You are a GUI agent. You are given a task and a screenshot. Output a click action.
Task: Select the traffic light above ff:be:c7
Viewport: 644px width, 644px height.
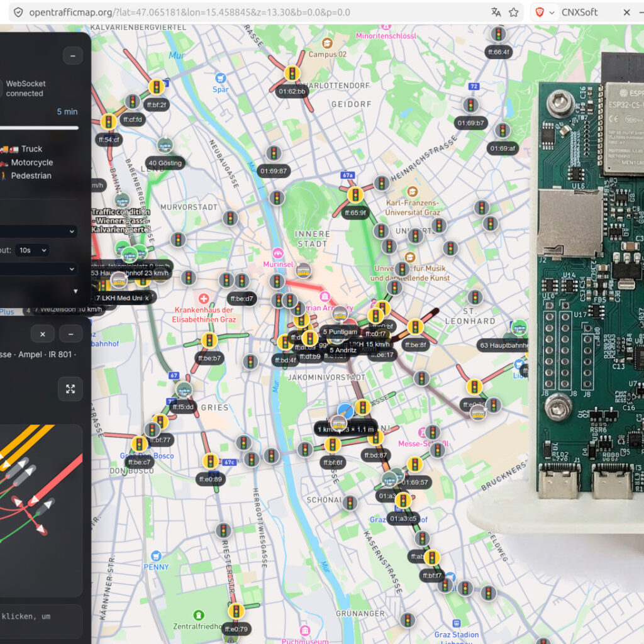pos(139,444)
